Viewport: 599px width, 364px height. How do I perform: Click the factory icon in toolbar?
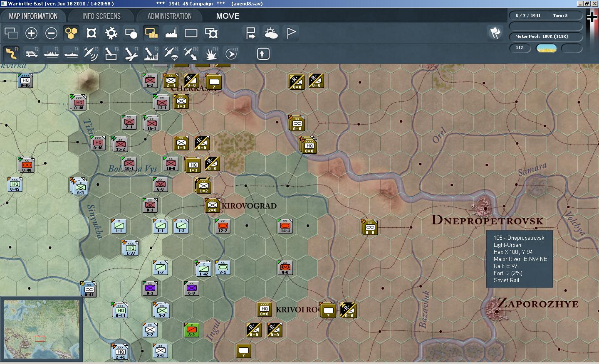tap(171, 33)
